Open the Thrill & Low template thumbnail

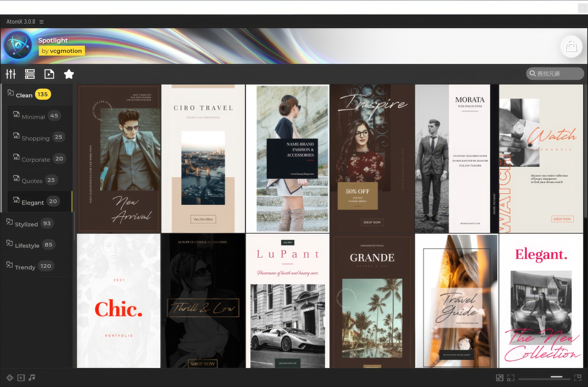tap(203, 301)
